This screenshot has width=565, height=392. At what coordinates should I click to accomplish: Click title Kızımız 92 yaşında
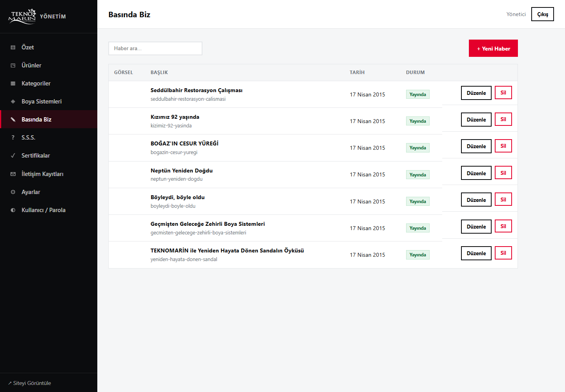click(175, 117)
